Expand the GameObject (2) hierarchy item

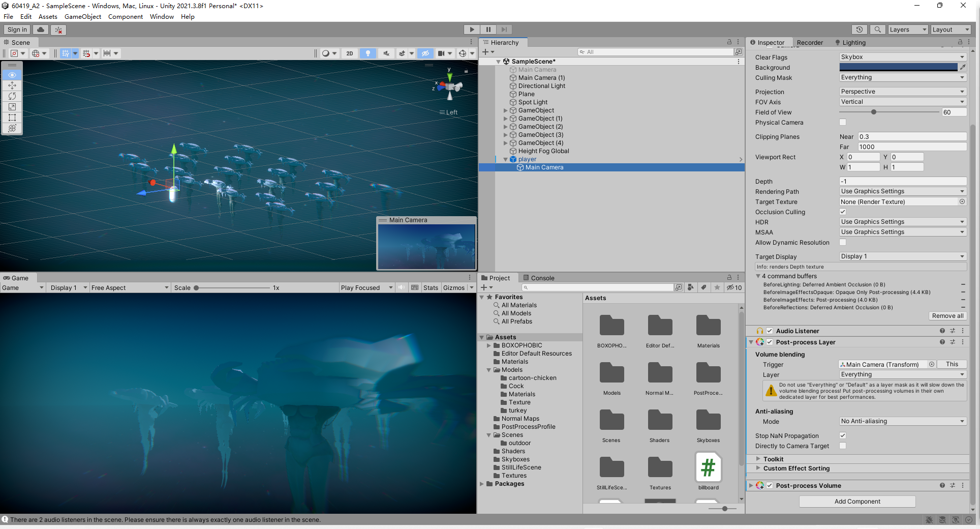(506, 127)
